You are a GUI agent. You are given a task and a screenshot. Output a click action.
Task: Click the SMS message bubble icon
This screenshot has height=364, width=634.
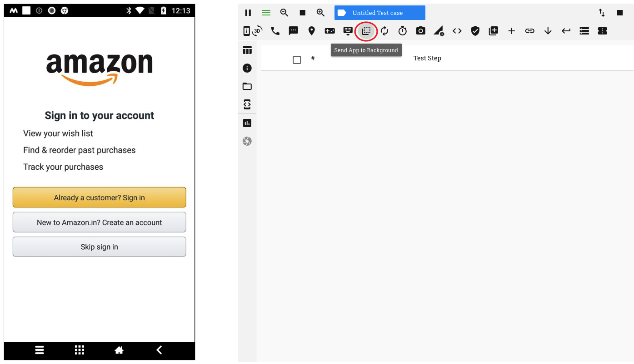pyautogui.click(x=293, y=31)
